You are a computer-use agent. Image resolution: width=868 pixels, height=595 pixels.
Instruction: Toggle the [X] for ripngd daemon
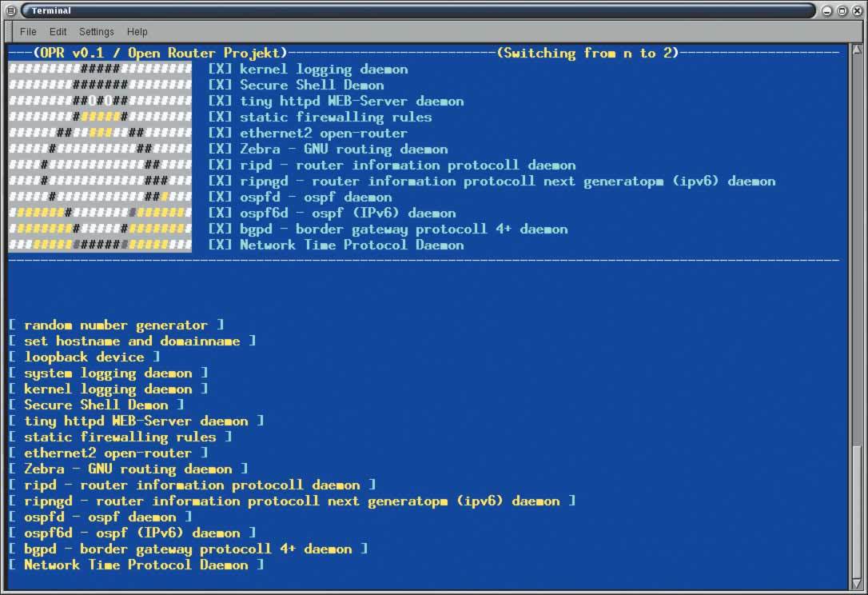click(x=220, y=182)
